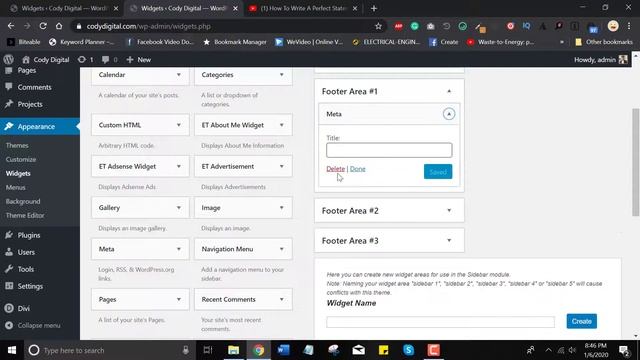Click the page vertical scrollbar
Image resolution: width=640 pixels, height=360 pixels.
636,162
